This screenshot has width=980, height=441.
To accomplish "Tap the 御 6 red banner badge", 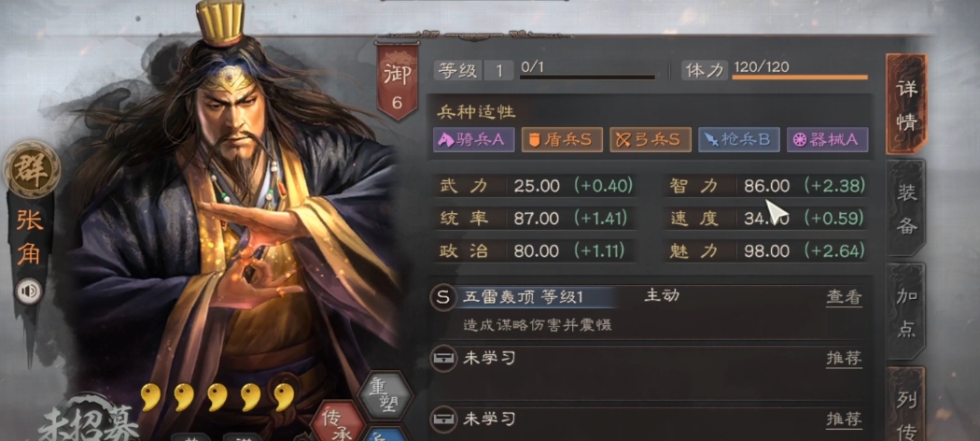I will click(398, 82).
